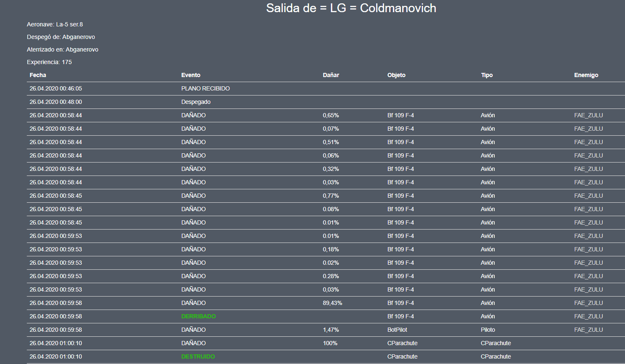
Task: Select 'Bf 109 F-4' in the 0,65% row
Action: pyautogui.click(x=400, y=115)
